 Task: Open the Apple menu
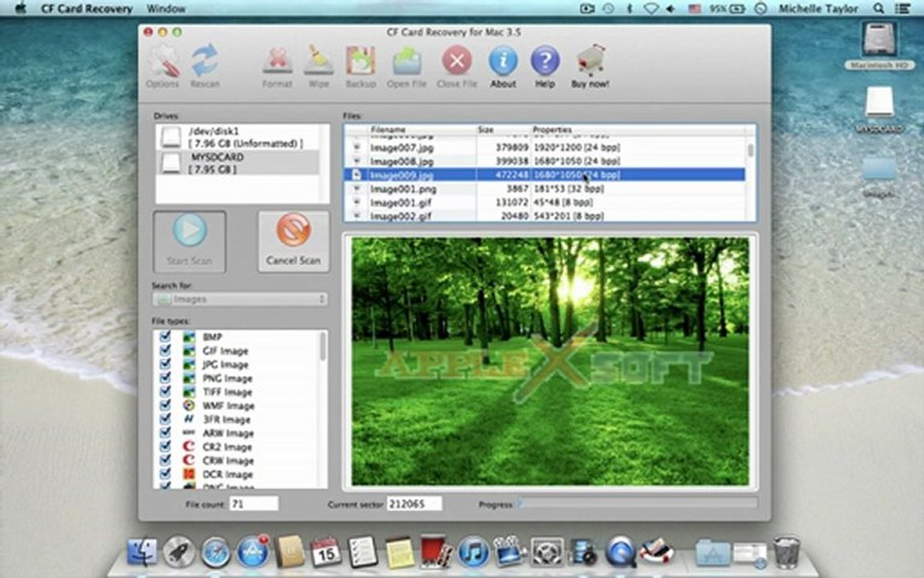click(20, 8)
